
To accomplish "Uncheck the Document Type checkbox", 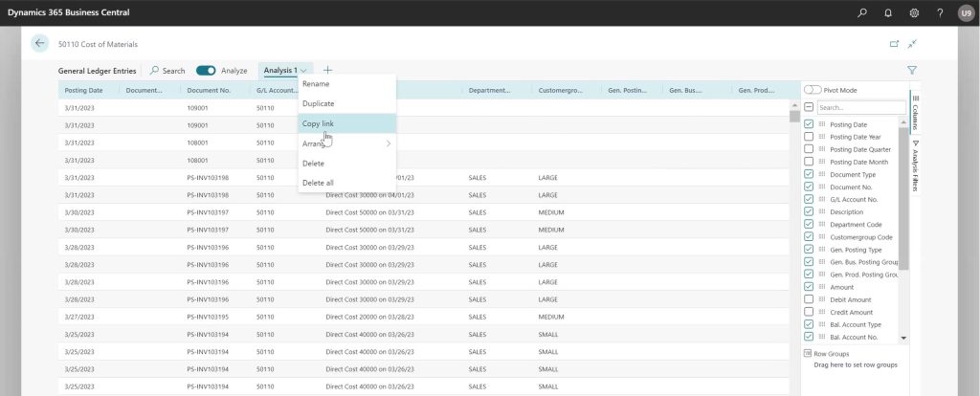I will [x=809, y=174].
